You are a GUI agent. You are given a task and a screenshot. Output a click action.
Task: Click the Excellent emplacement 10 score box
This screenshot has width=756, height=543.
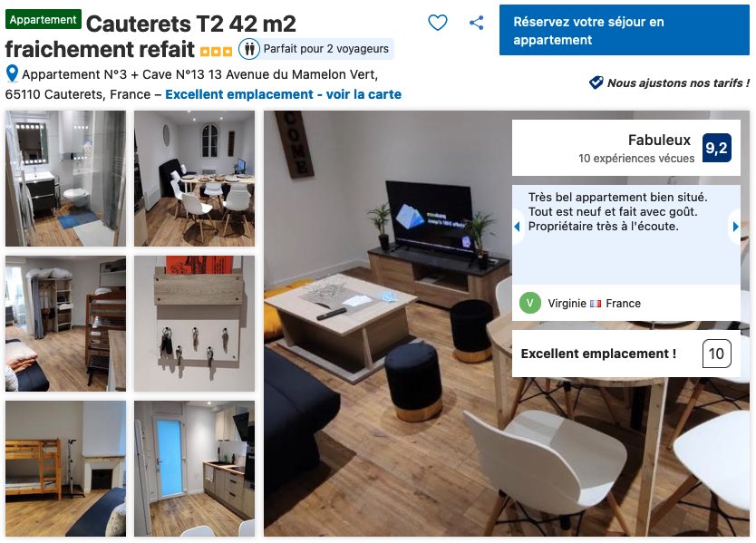[625, 354]
